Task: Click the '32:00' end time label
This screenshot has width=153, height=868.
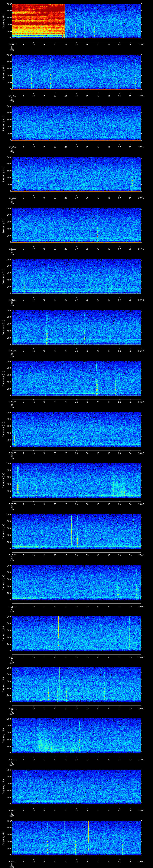Action: 141,810
